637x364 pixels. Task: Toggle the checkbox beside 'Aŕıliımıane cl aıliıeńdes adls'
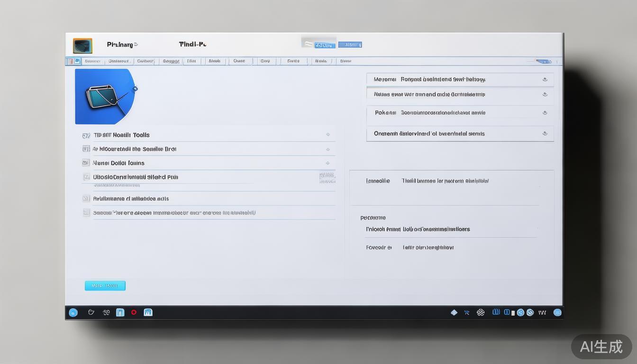86,199
